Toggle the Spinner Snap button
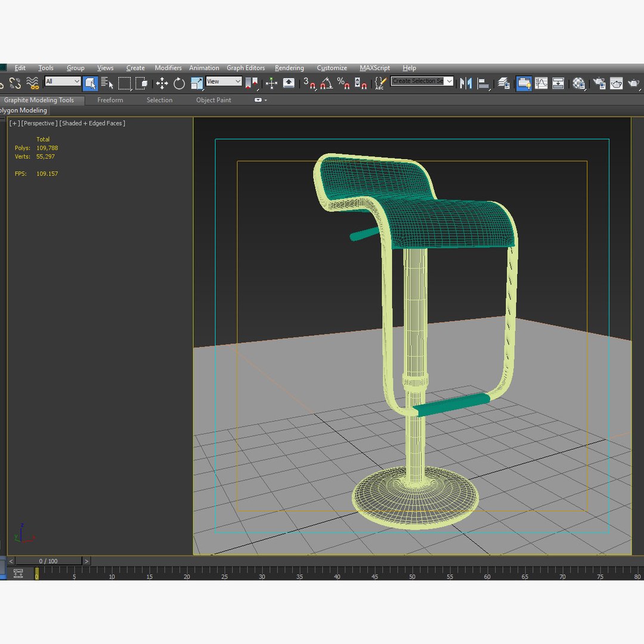Screen dimensions: 644x644 (360, 83)
